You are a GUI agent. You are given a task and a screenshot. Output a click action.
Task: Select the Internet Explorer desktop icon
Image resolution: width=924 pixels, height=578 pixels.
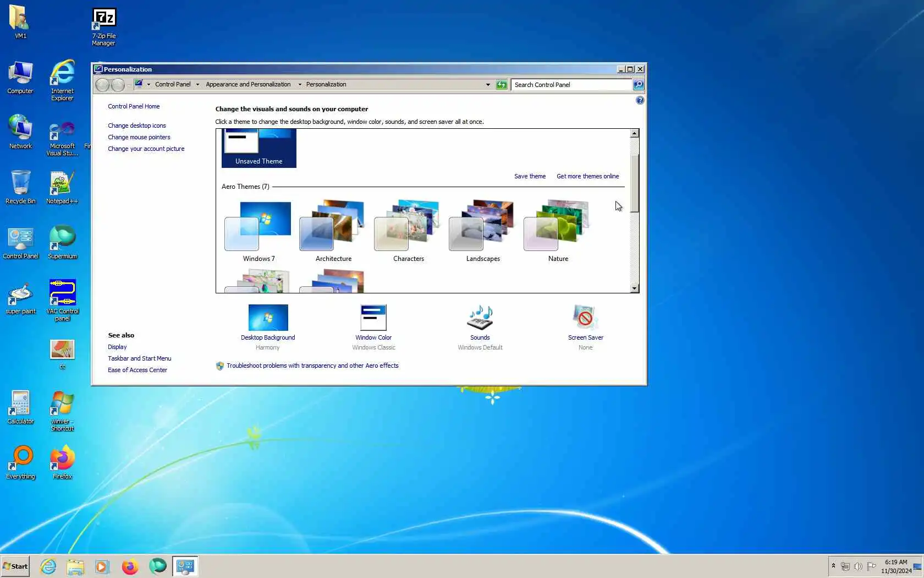click(x=62, y=81)
